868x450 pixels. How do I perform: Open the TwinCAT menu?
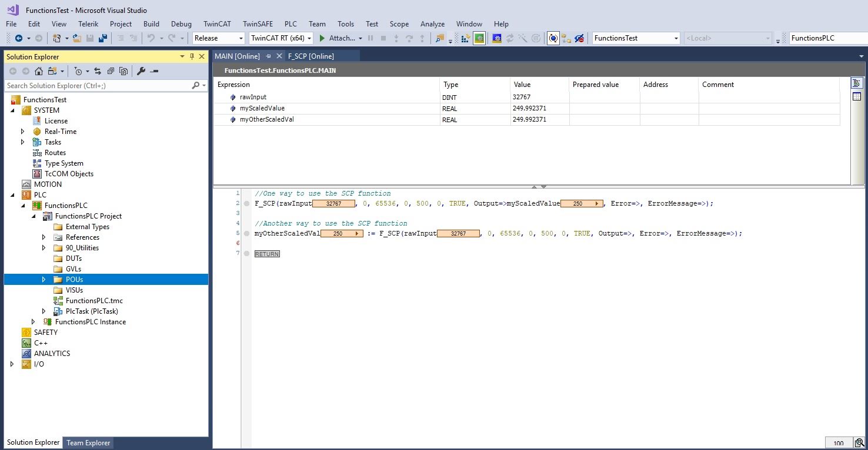coord(217,24)
